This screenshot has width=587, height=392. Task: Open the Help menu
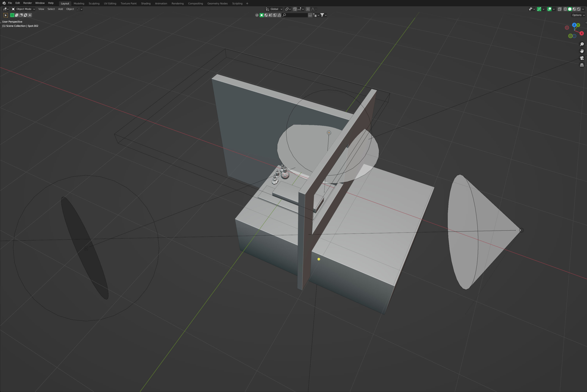[x=51, y=3]
